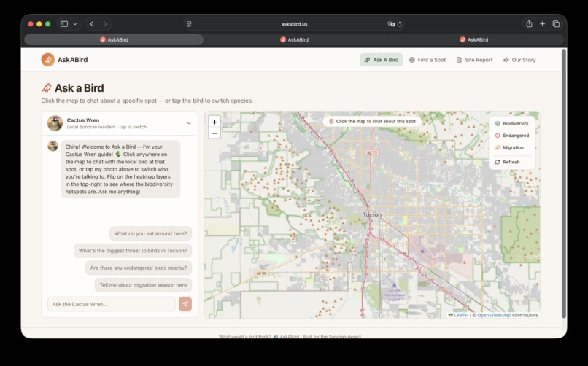Open a new Safari tab
Image resolution: width=588 pixels, height=366 pixels.
(542, 24)
